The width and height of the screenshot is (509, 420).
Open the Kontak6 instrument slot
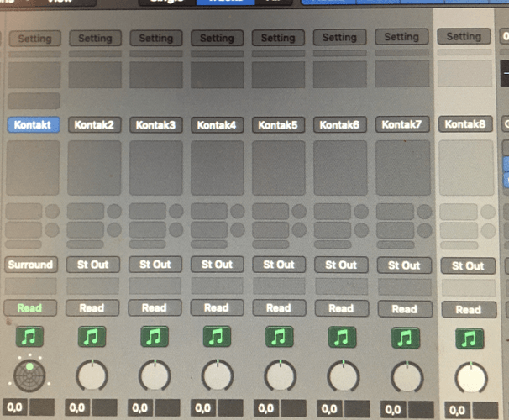(x=339, y=124)
